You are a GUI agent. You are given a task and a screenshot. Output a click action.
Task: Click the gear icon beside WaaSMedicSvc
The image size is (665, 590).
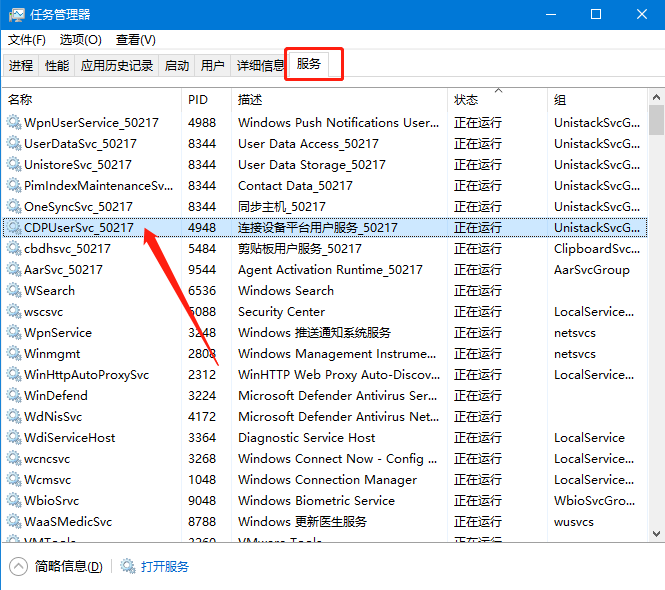[x=14, y=521]
